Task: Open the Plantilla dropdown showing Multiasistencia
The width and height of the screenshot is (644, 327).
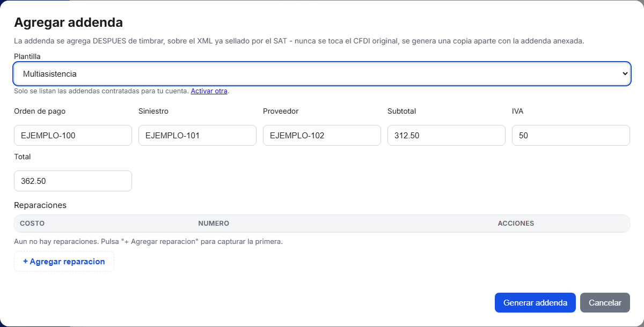Action: [x=322, y=73]
